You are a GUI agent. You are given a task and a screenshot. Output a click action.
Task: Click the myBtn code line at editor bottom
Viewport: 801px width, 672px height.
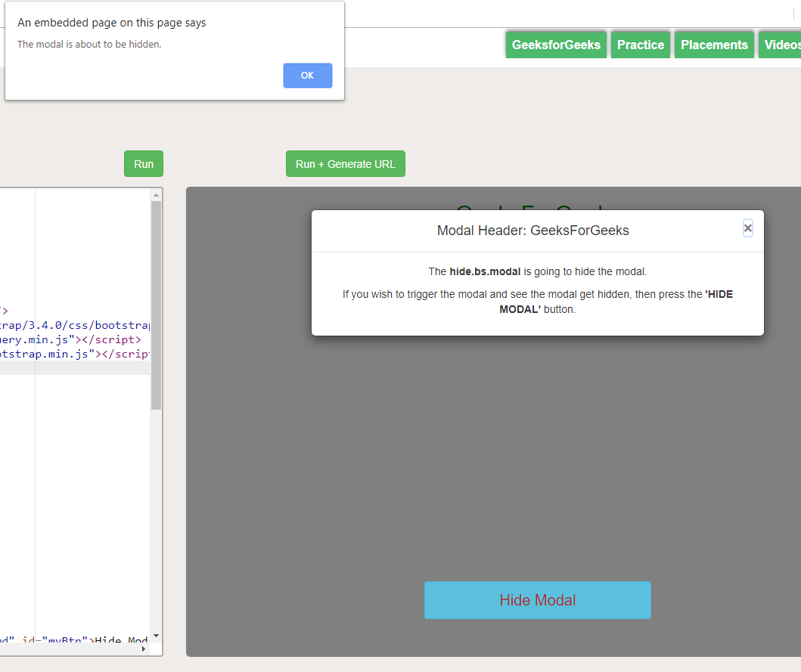pos(75,639)
